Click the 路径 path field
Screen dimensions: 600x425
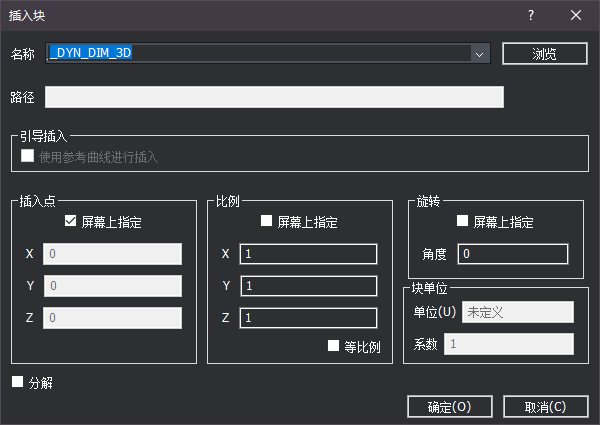click(x=274, y=97)
